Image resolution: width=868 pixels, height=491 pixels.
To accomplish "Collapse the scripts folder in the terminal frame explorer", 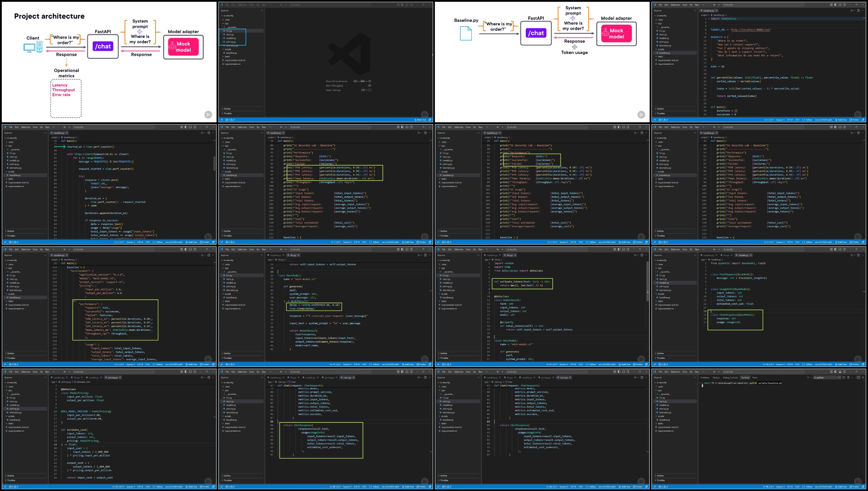I will (x=675, y=416).
